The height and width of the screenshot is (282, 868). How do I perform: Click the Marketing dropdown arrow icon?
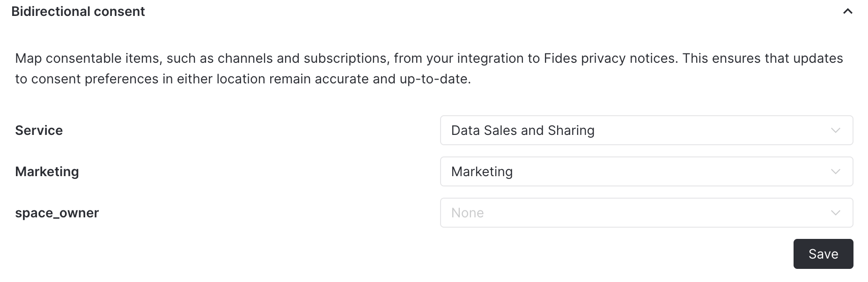835,171
